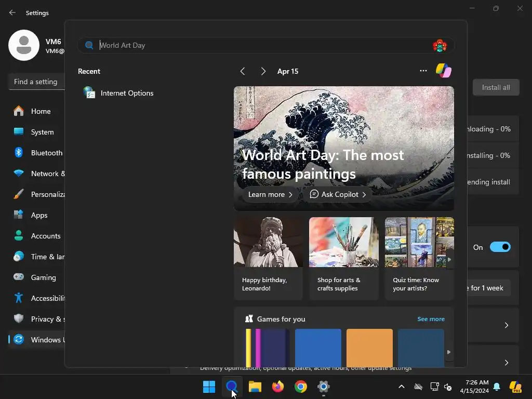Click See more for games
The height and width of the screenshot is (399, 532).
pyautogui.click(x=431, y=319)
